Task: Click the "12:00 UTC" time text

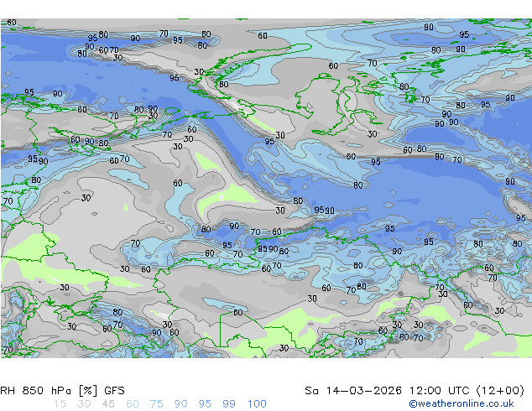Action: 439,391
